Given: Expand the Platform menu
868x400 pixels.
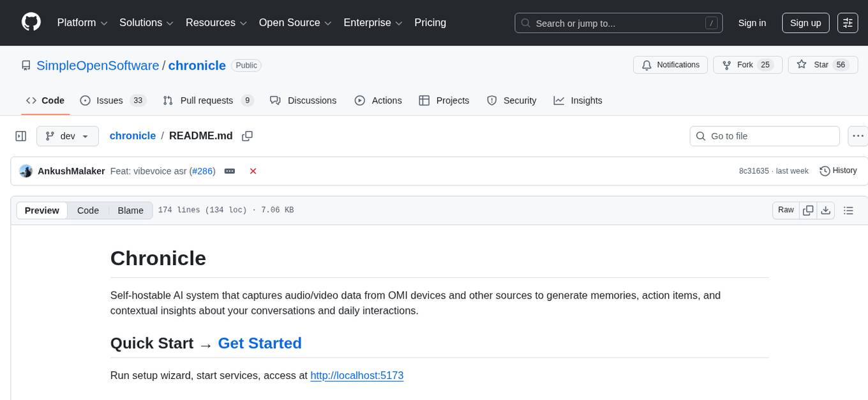Looking at the screenshot, I should tap(82, 23).
